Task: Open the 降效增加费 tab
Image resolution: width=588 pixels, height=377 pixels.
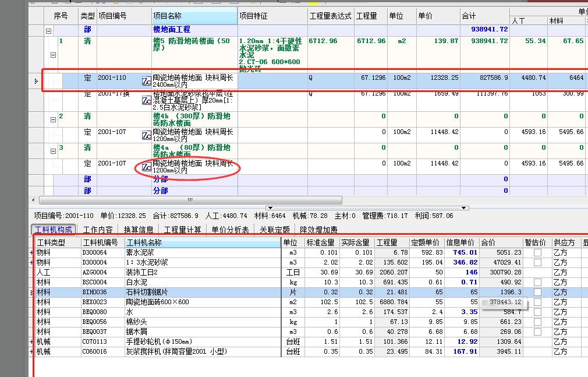Action: (x=318, y=230)
